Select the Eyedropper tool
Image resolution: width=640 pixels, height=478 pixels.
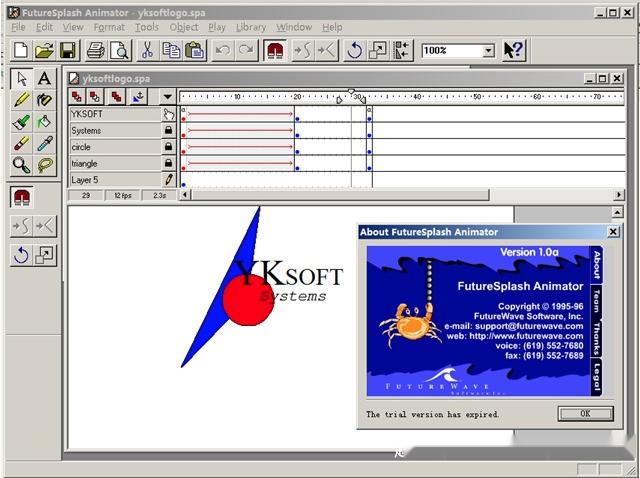44,143
